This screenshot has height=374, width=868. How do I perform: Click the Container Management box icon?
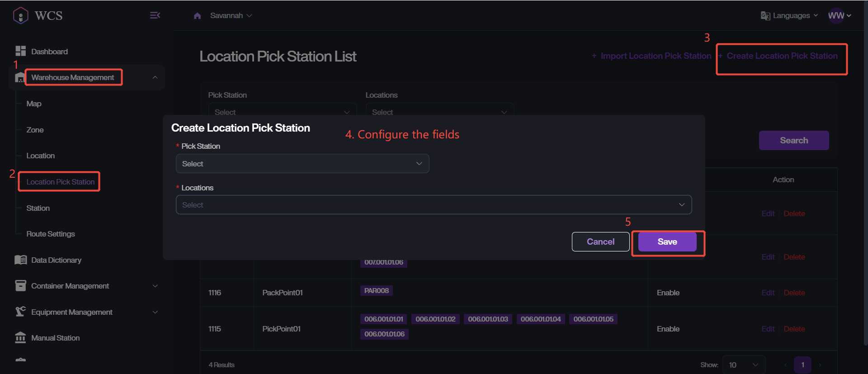click(20, 286)
